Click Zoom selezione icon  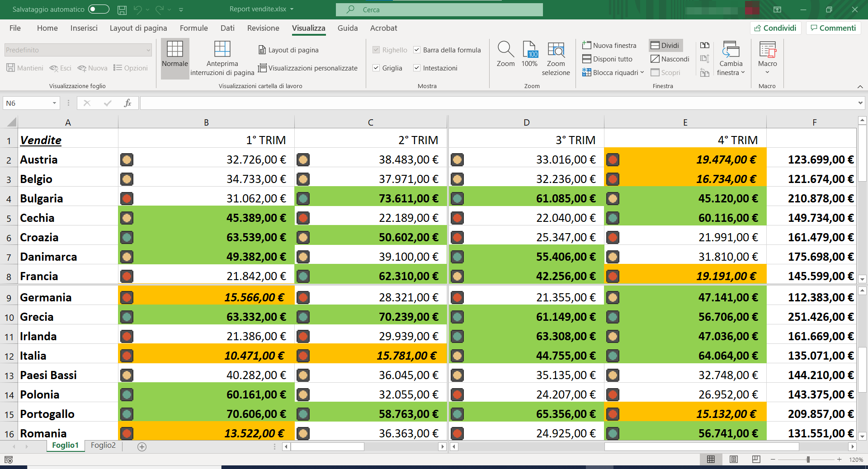(556, 50)
